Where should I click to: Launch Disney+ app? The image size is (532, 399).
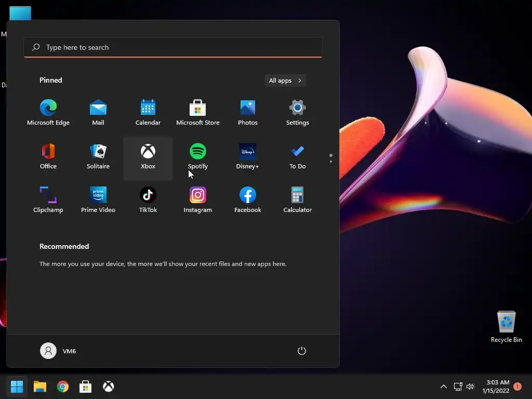click(x=248, y=156)
